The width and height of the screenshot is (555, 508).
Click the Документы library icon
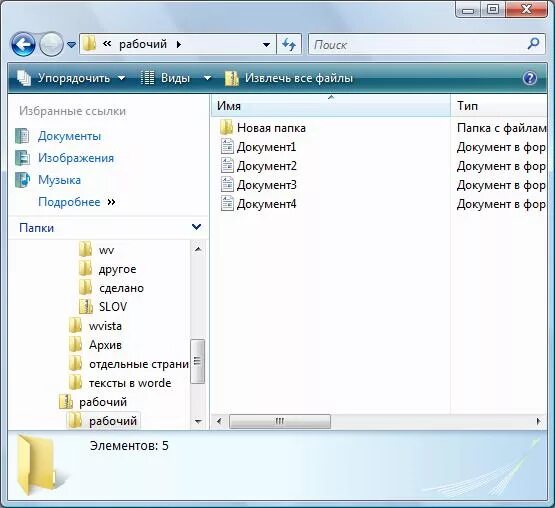(22, 136)
